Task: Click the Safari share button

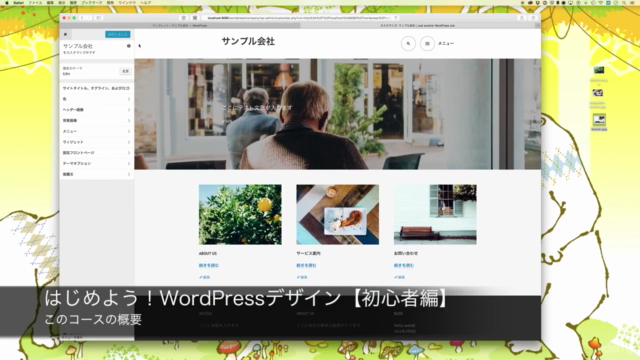Action: pos(522,18)
